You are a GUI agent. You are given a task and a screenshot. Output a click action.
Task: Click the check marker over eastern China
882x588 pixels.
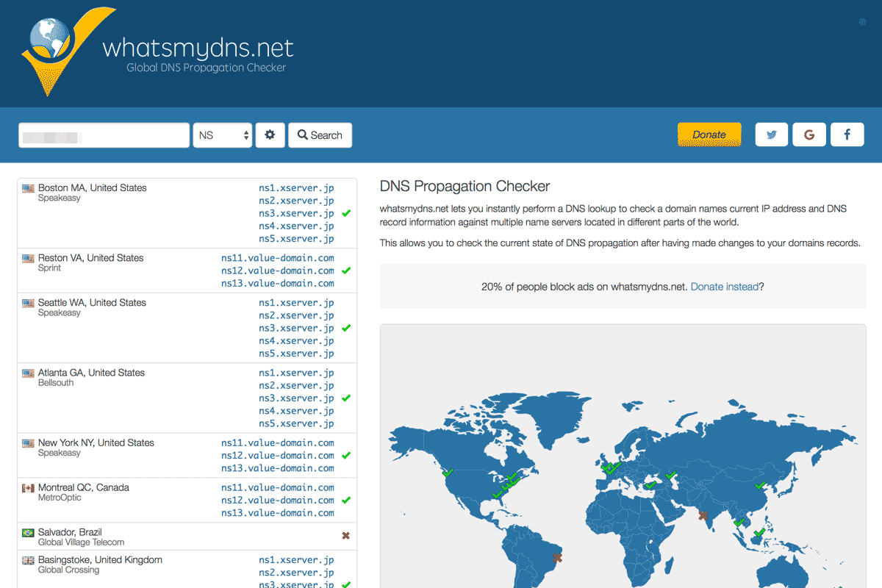(x=761, y=484)
